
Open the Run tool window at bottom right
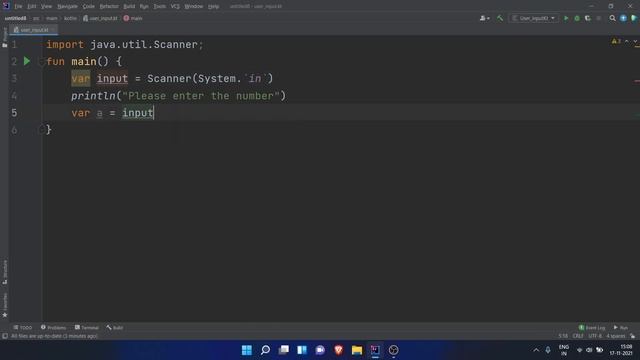[620, 328]
